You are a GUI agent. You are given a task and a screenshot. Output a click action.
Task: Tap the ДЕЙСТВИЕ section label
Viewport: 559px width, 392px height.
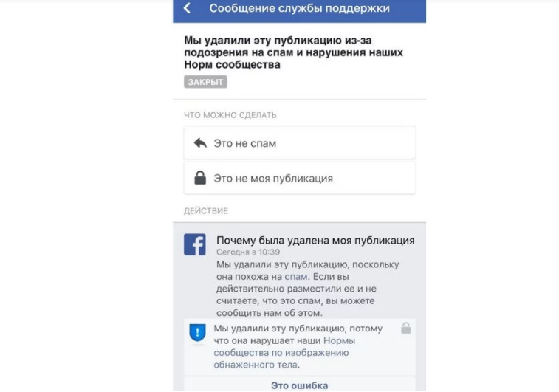206,210
